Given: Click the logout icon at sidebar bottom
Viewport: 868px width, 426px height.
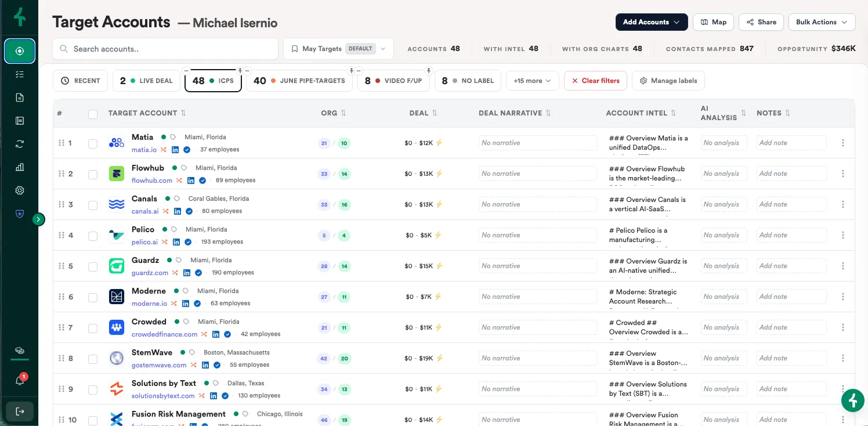Looking at the screenshot, I should [20, 411].
